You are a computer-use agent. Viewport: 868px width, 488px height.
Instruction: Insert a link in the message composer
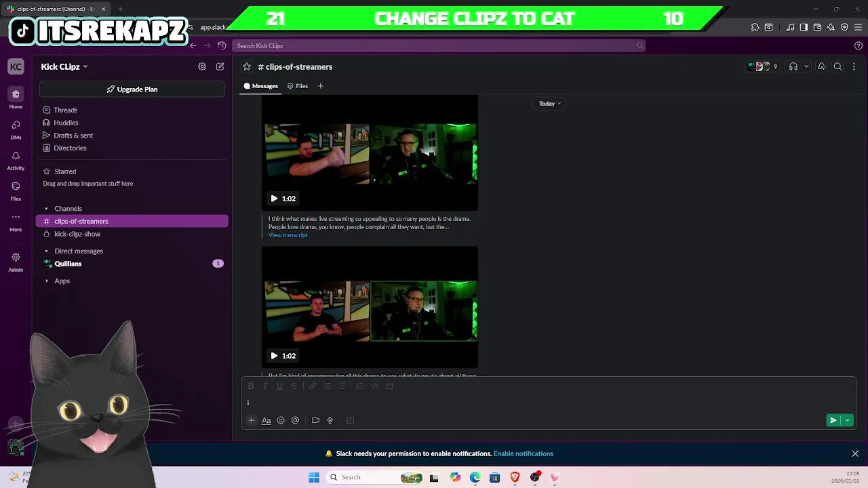pos(313,386)
